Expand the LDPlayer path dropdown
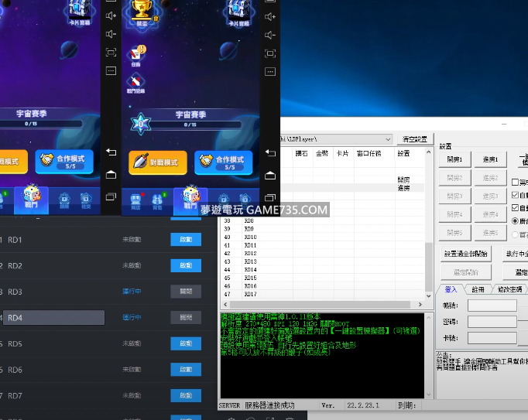The width and height of the screenshot is (528, 420). click(x=387, y=139)
